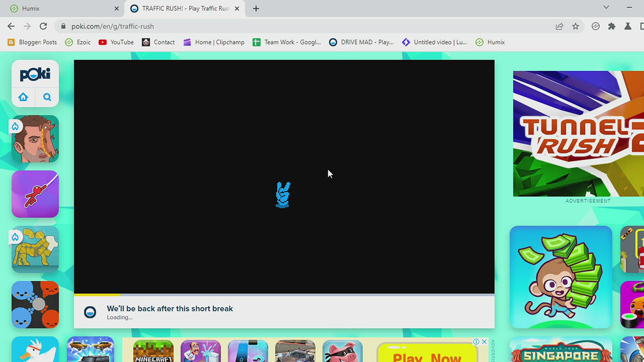The width and height of the screenshot is (644, 362).
Task: Open Poki search with magnifier icon
Action: (47, 97)
